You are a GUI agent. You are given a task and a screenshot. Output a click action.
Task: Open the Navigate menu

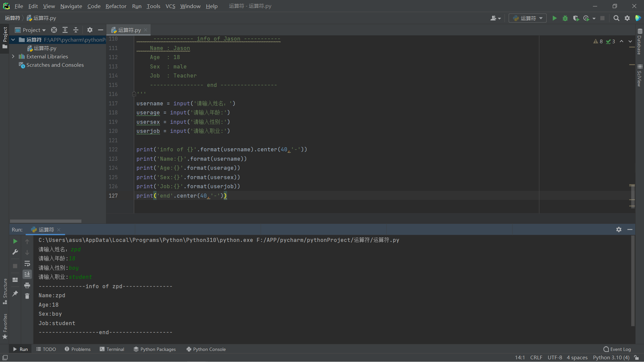[x=71, y=6]
